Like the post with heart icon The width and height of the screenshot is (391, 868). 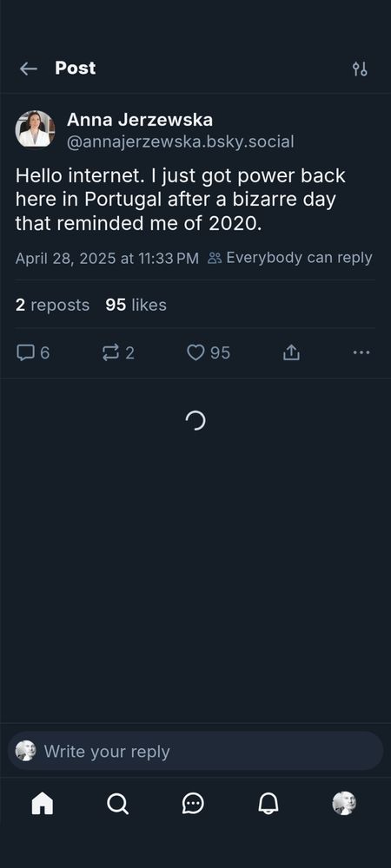pos(195,352)
